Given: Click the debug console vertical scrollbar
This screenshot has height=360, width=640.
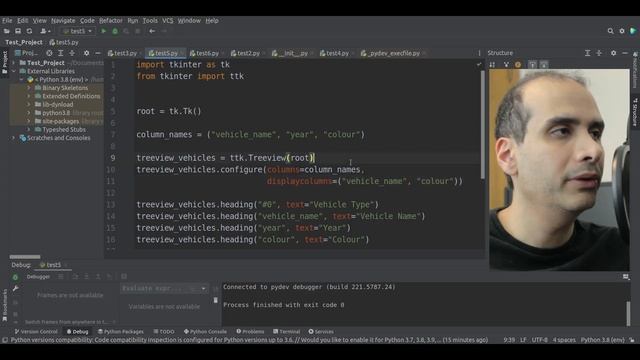Looking at the screenshot, I should pyautogui.click(x=629, y=313).
